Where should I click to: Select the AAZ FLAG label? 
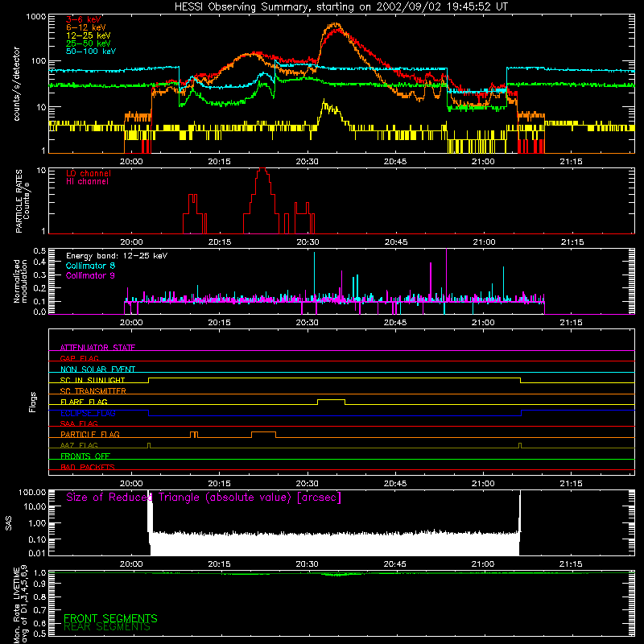pos(79,445)
